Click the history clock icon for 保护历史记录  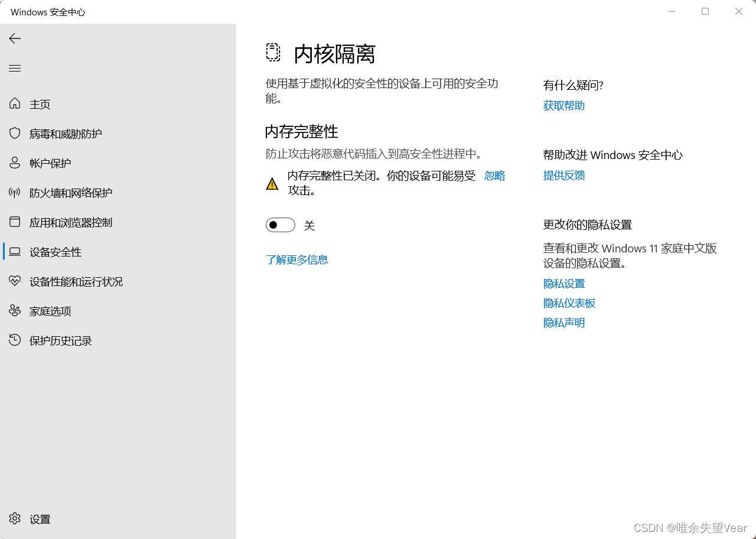click(15, 340)
